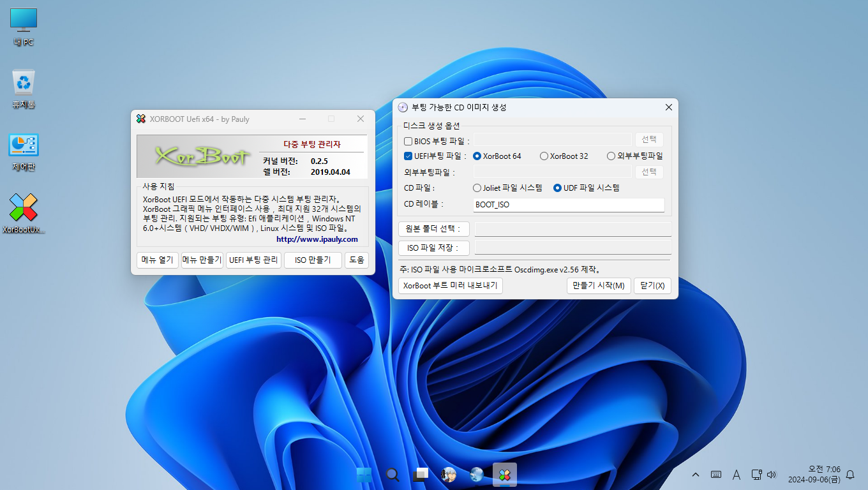Click the 원본 폴더 선택 button
868x490 pixels.
click(433, 229)
